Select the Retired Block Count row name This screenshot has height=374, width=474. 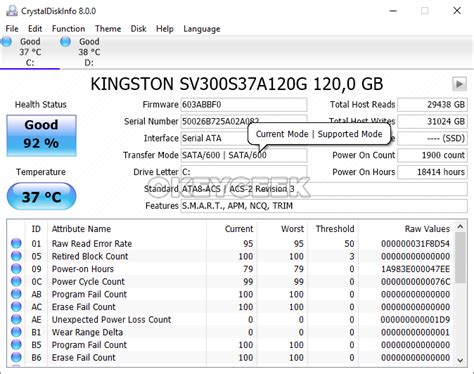tap(90, 256)
